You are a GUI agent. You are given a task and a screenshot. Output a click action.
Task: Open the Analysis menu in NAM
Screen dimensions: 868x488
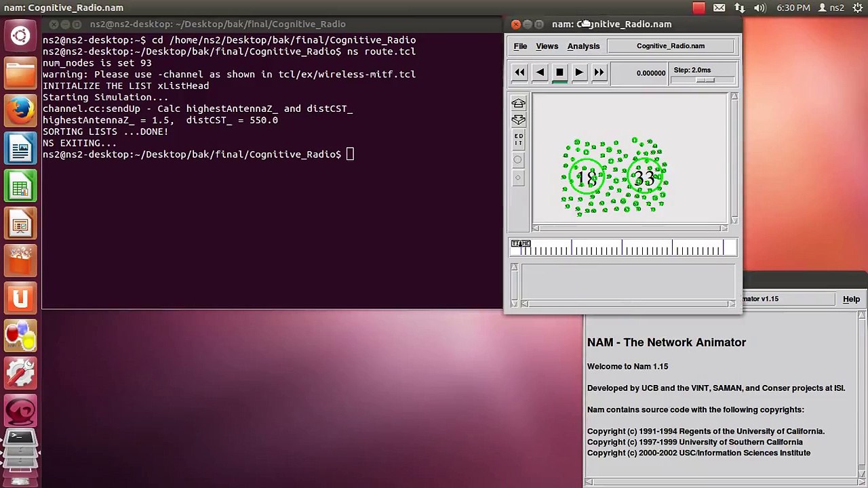[583, 46]
